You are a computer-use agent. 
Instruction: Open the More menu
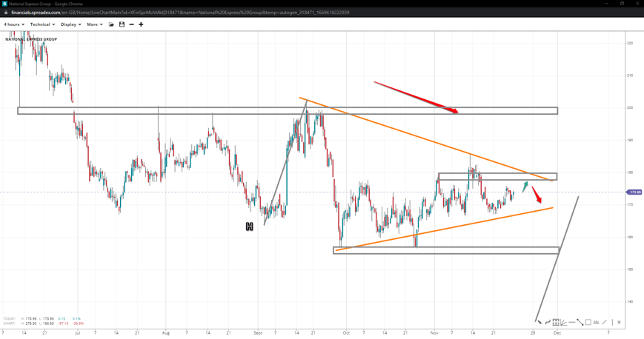point(94,24)
